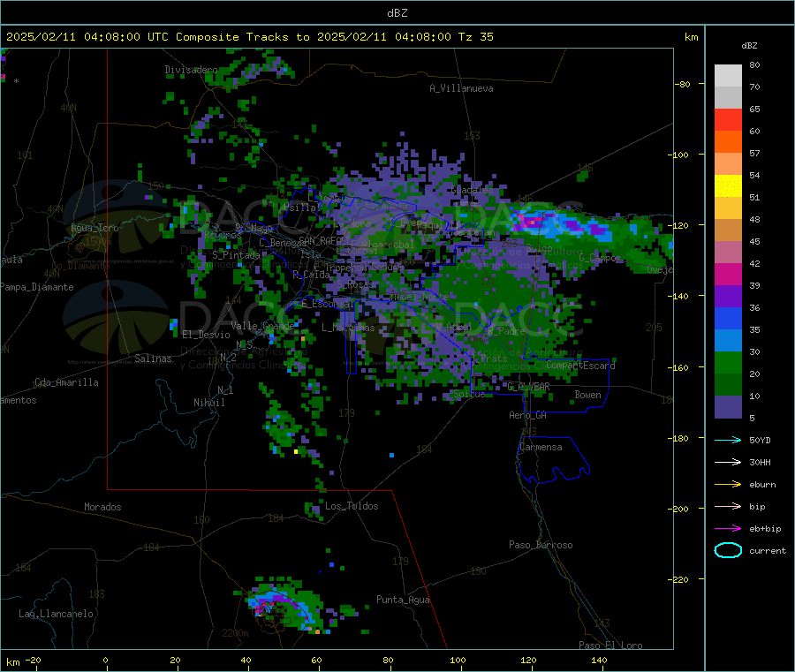Click the 'Salinas' map label
The image size is (795, 672).
coord(153,359)
